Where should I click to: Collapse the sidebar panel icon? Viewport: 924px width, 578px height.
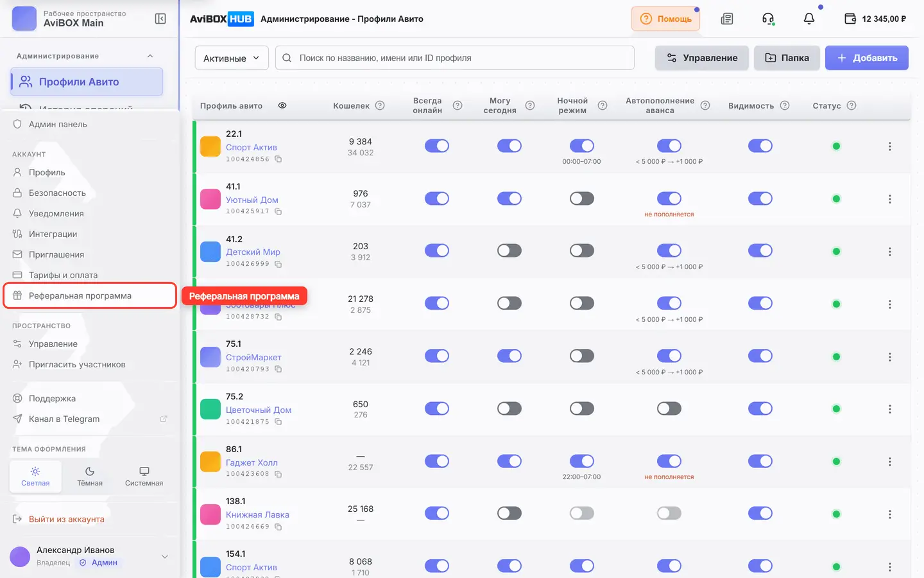pyautogui.click(x=160, y=19)
